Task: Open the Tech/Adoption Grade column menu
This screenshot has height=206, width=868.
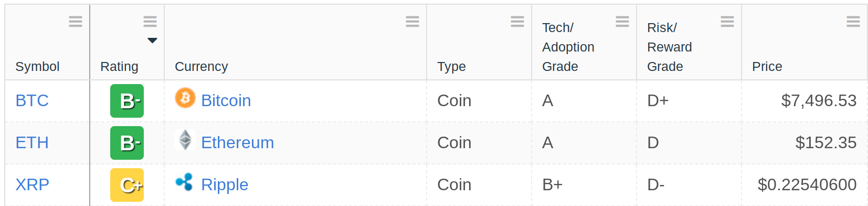Action: (x=622, y=22)
